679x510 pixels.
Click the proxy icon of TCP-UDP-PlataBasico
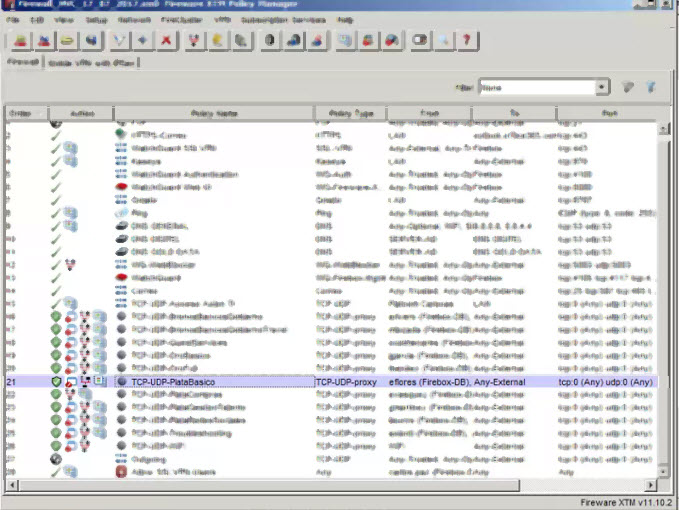[x=122, y=381]
